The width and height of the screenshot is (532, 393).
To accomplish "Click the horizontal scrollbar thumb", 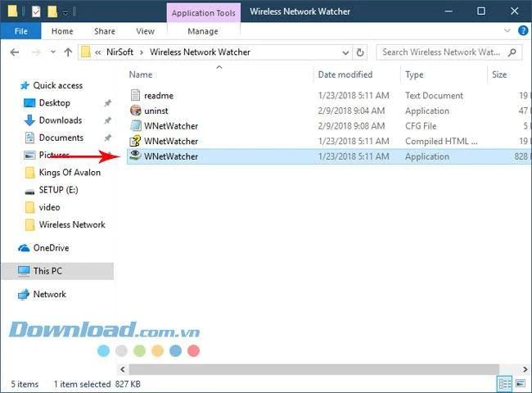I will coord(313,369).
